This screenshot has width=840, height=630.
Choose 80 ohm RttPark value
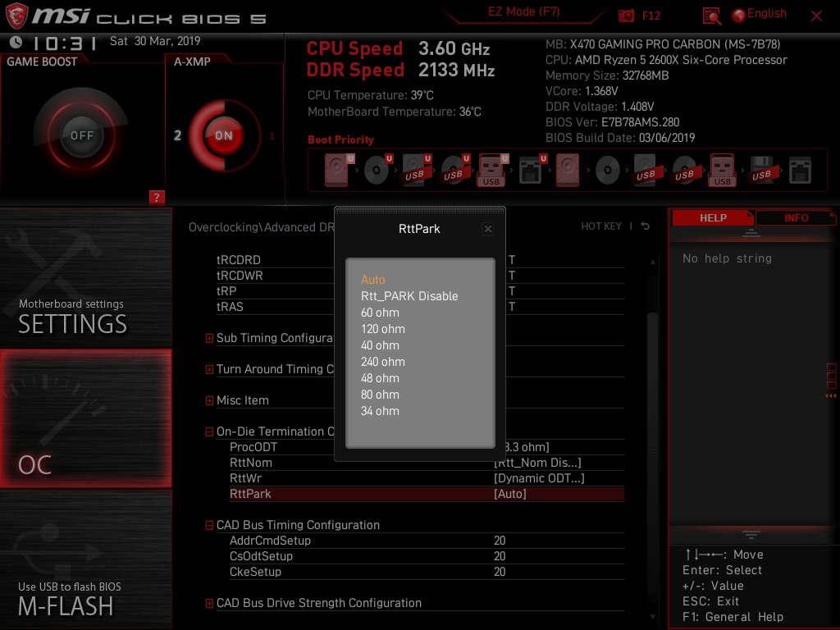pyautogui.click(x=380, y=395)
